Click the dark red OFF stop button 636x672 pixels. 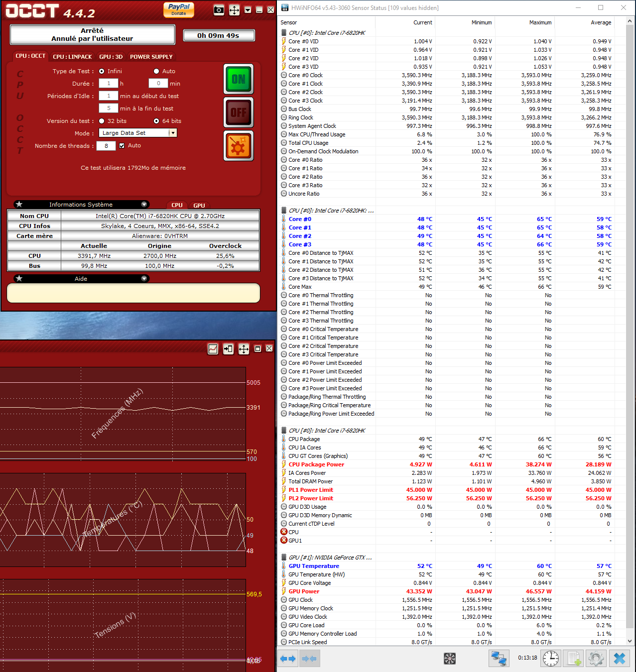(239, 112)
